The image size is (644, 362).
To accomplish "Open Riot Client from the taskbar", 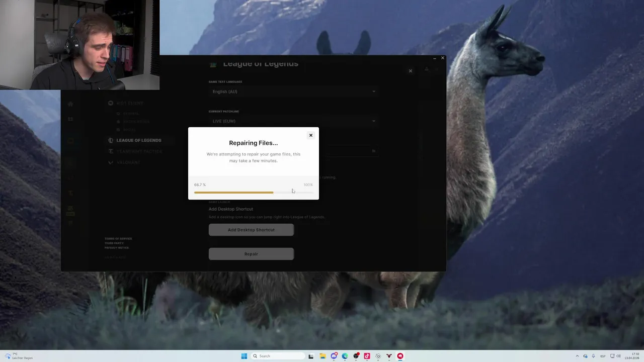I will pos(400,356).
